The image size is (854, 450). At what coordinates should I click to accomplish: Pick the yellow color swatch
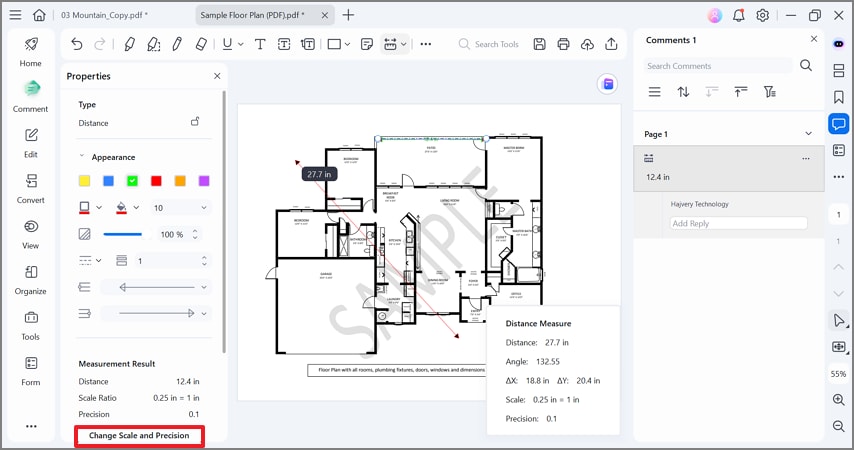click(x=84, y=180)
